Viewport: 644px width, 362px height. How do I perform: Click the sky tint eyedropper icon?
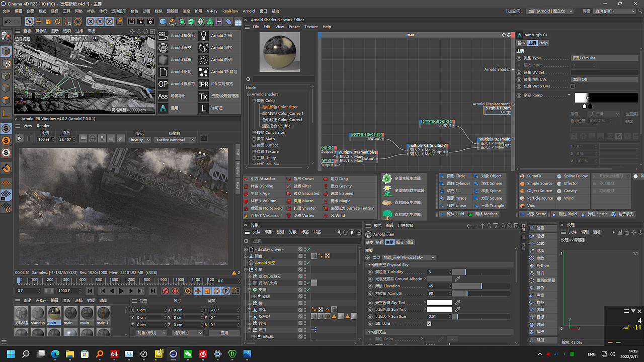pyautogui.click(x=457, y=303)
